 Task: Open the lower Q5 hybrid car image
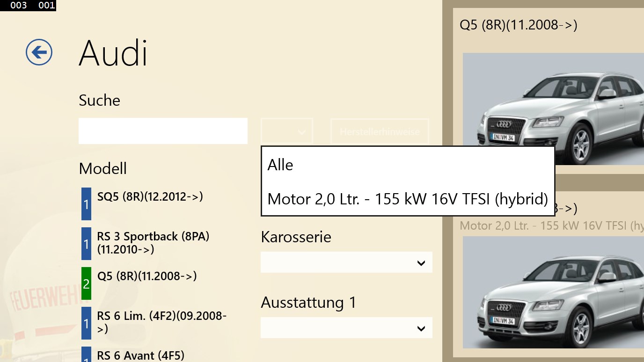(553, 292)
